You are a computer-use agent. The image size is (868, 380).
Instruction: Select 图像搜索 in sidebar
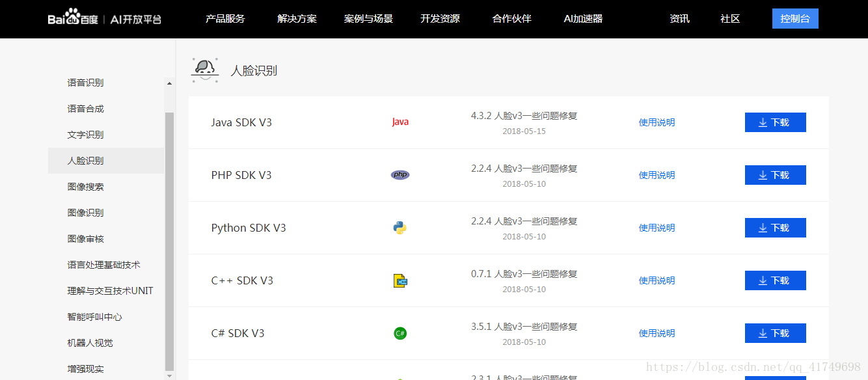tap(85, 187)
